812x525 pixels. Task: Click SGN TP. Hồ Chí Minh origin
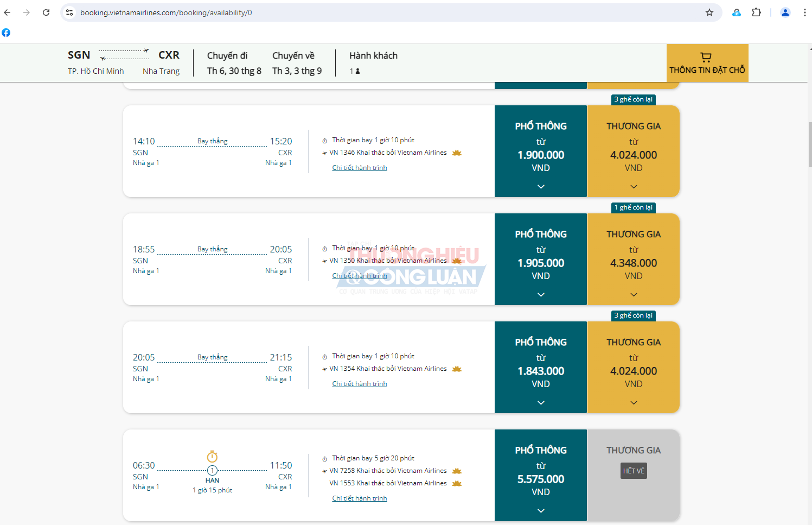96,63
